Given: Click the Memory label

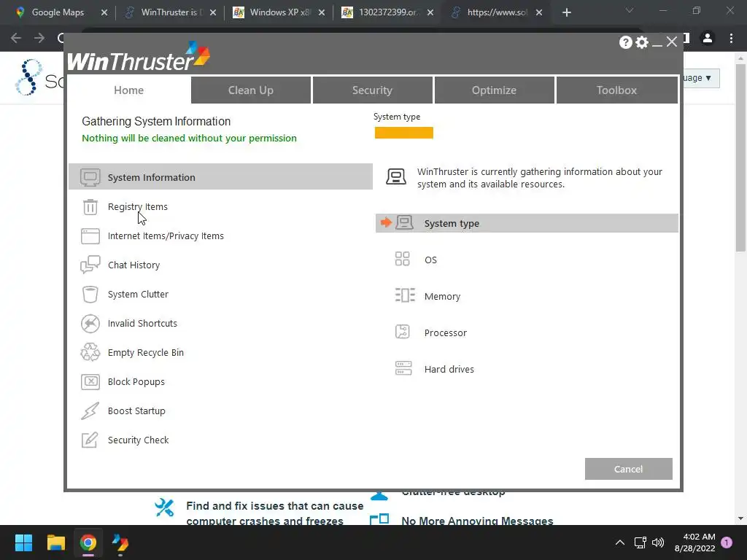Looking at the screenshot, I should click(x=443, y=296).
